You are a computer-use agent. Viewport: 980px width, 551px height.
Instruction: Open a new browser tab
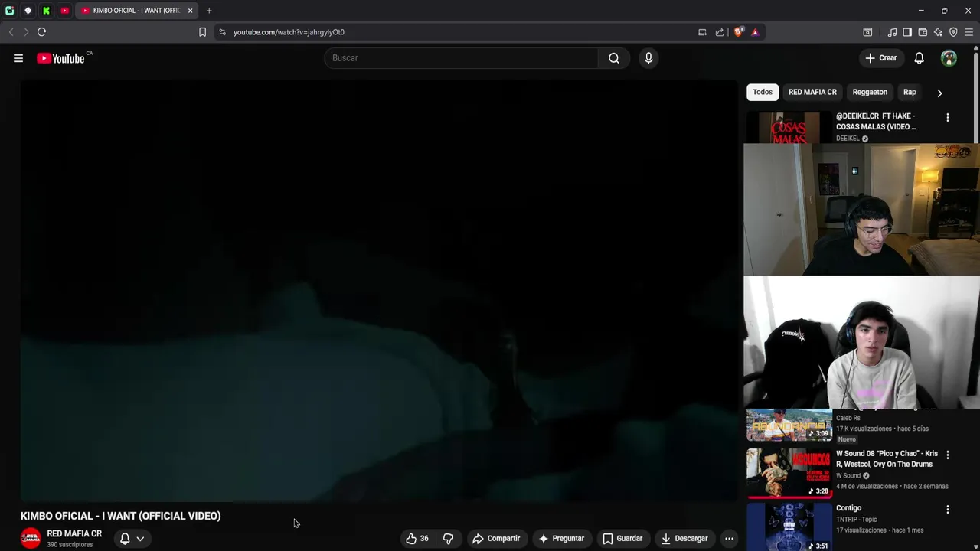(x=209, y=11)
